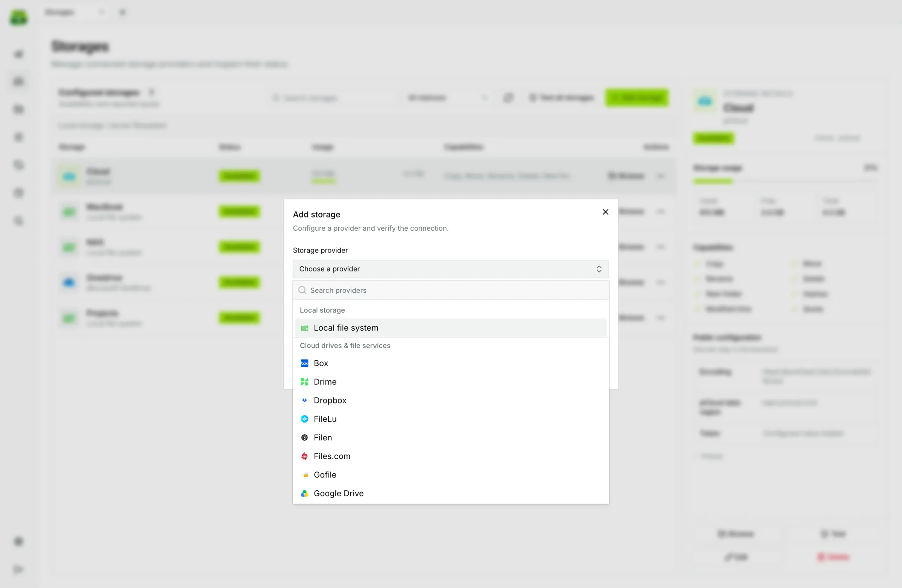Pick Google Drive as provider
Screen dimensions: 902x588
451,493
